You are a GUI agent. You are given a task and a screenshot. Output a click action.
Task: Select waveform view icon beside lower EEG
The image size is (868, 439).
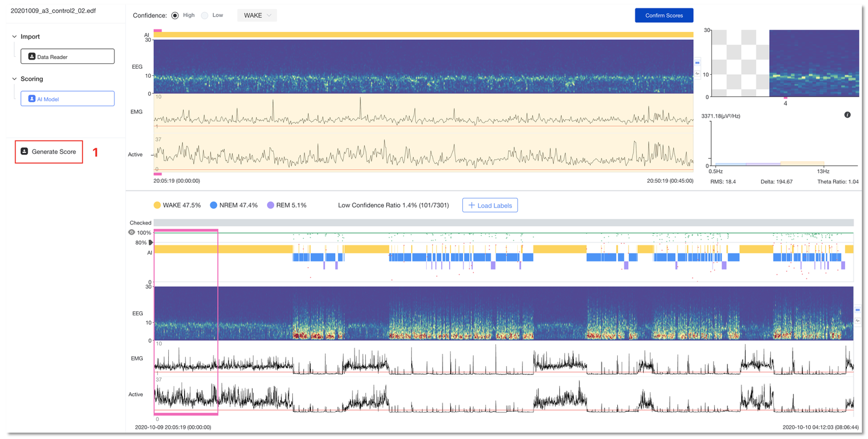coord(858,321)
